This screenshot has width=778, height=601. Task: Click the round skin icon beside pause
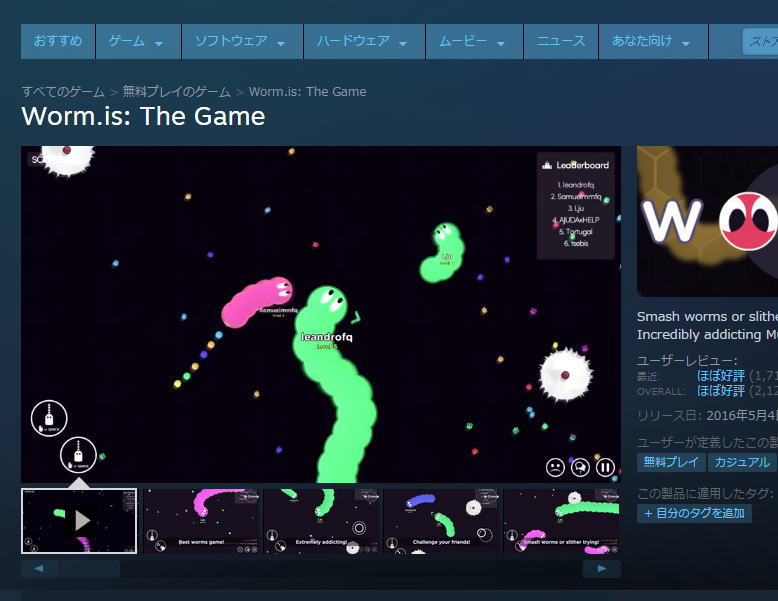point(581,467)
